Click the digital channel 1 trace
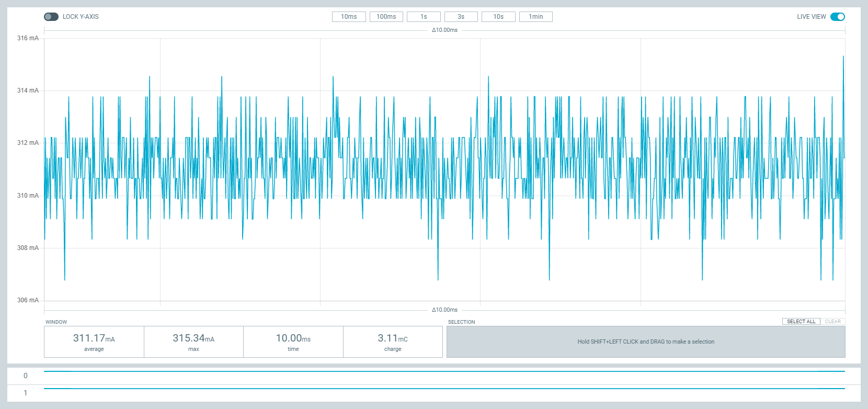The width and height of the screenshot is (868, 409). pyautogui.click(x=444, y=389)
